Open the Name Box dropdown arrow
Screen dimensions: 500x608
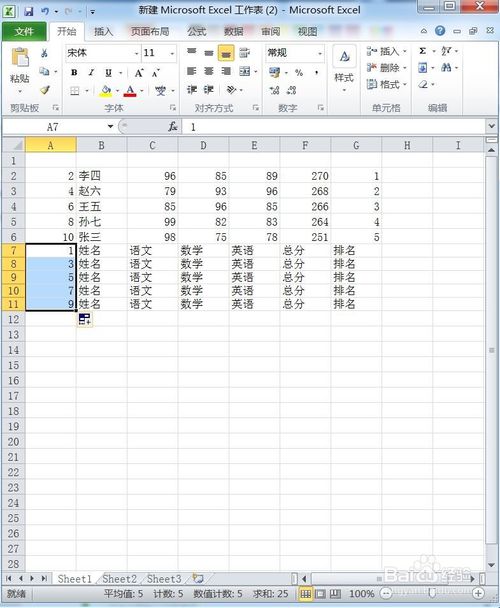click(x=110, y=126)
